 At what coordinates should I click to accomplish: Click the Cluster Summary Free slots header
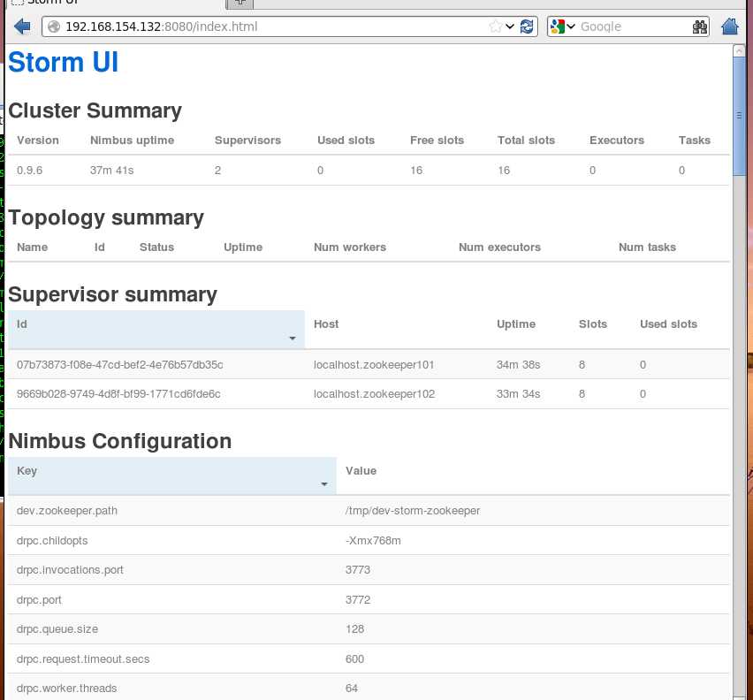click(437, 141)
